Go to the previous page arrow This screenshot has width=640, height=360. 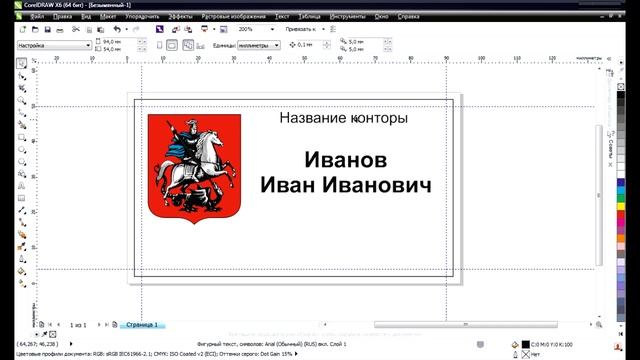point(58,325)
